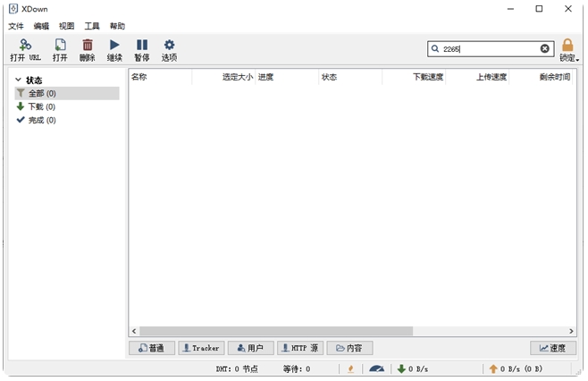Switch to the 内容 tab
This screenshot has width=588, height=381.
coord(350,348)
